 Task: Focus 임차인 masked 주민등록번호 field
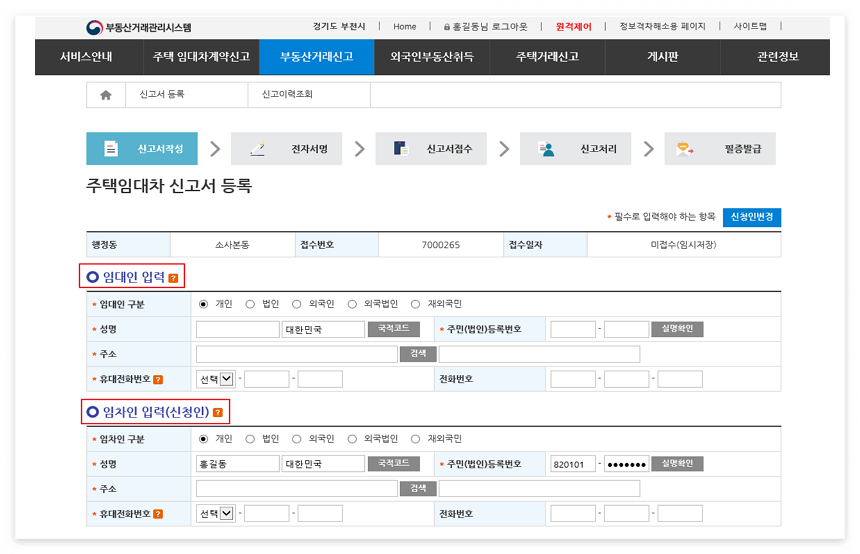[x=626, y=464]
